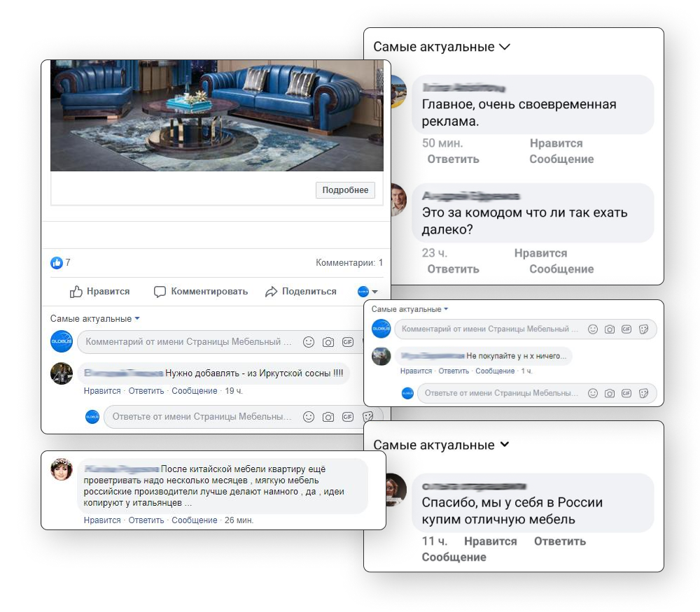This screenshot has height=612, width=700.
Task: Click the Поделиться share arrow icon
Action: (271, 292)
